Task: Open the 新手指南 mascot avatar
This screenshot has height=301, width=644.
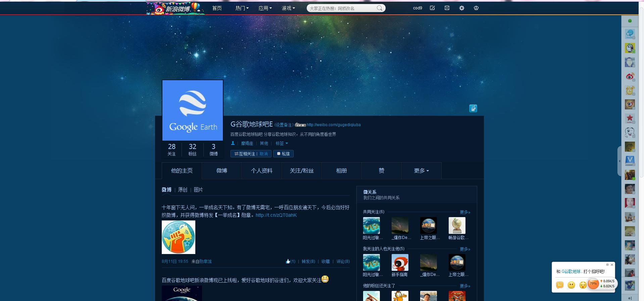Action: point(400,262)
